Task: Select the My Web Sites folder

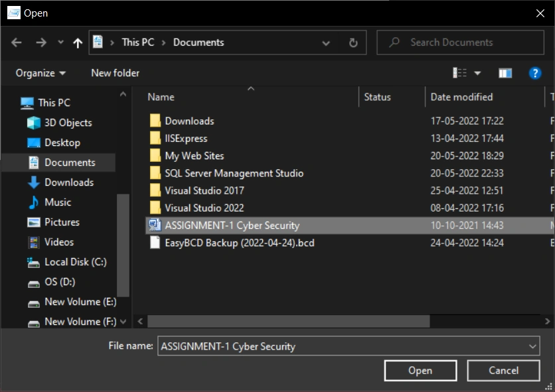Action: [x=195, y=156]
